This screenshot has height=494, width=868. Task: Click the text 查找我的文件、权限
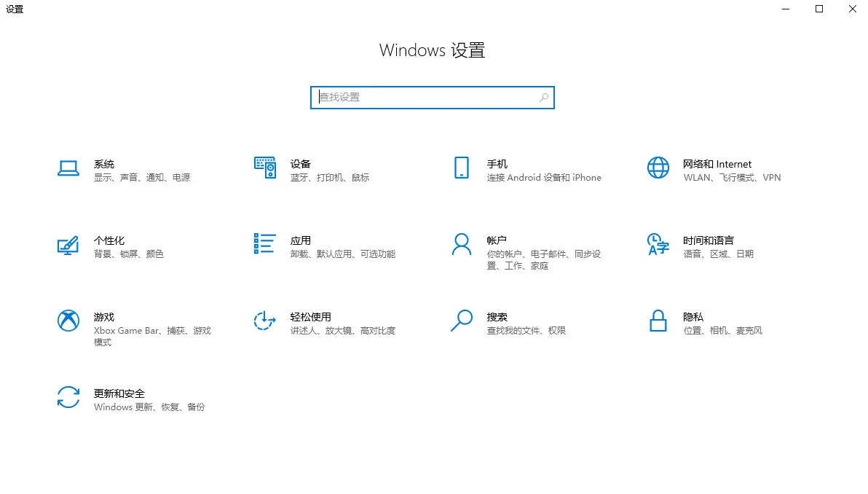526,330
